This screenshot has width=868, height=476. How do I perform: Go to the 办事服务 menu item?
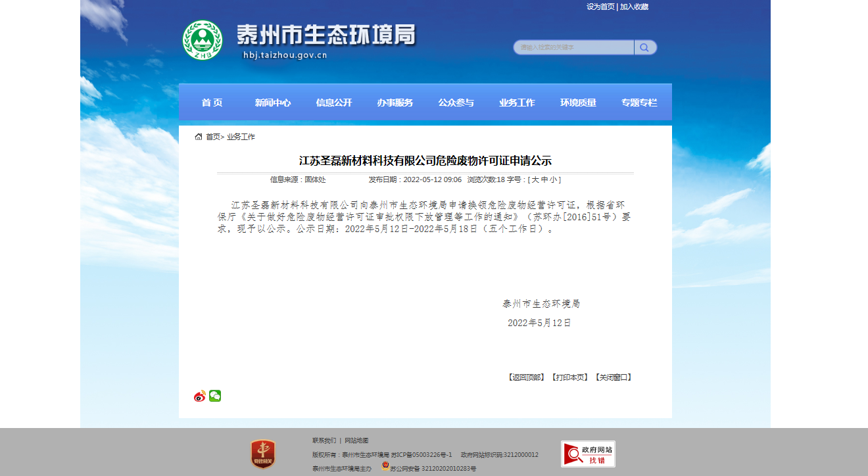pos(395,103)
